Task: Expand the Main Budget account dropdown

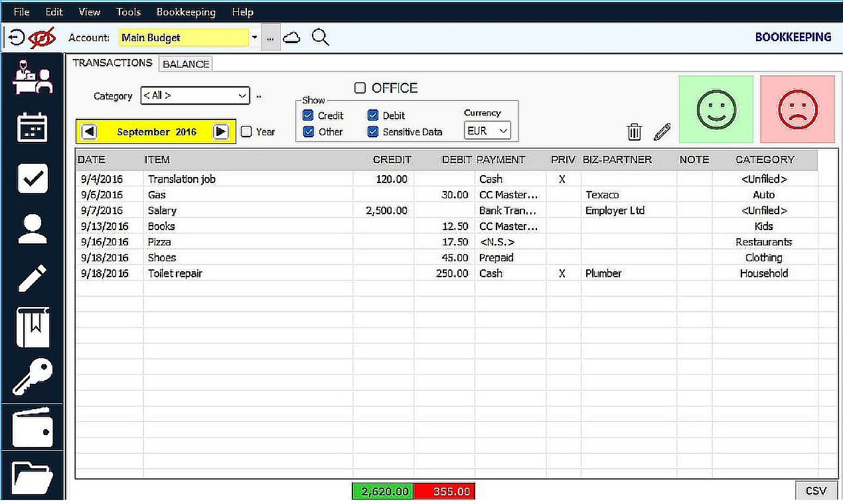Action: click(254, 37)
